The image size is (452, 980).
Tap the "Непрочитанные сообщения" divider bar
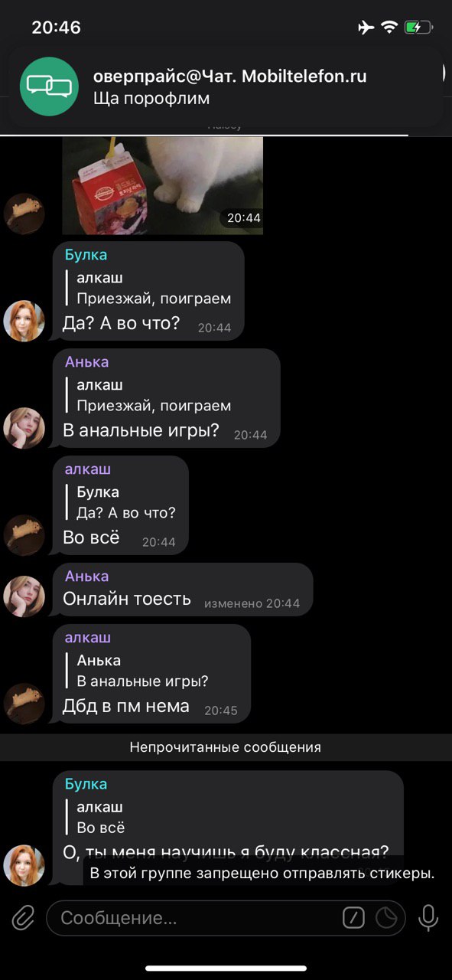click(x=226, y=747)
